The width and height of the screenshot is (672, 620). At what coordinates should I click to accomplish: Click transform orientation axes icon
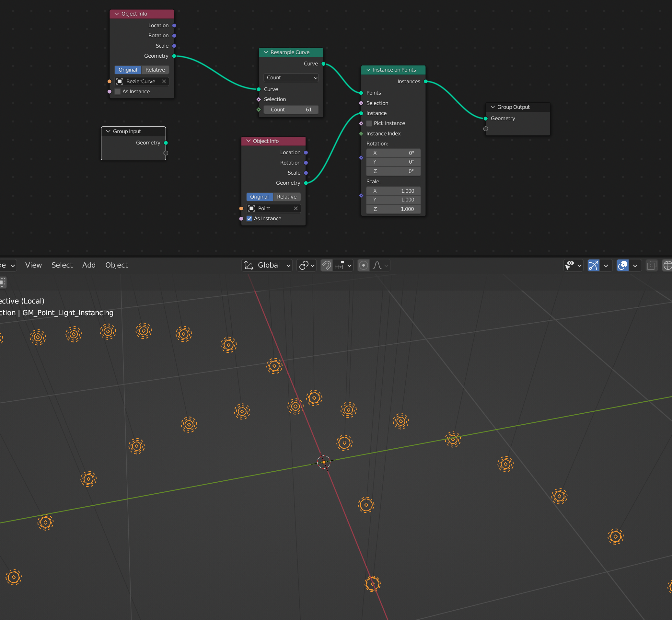(249, 265)
